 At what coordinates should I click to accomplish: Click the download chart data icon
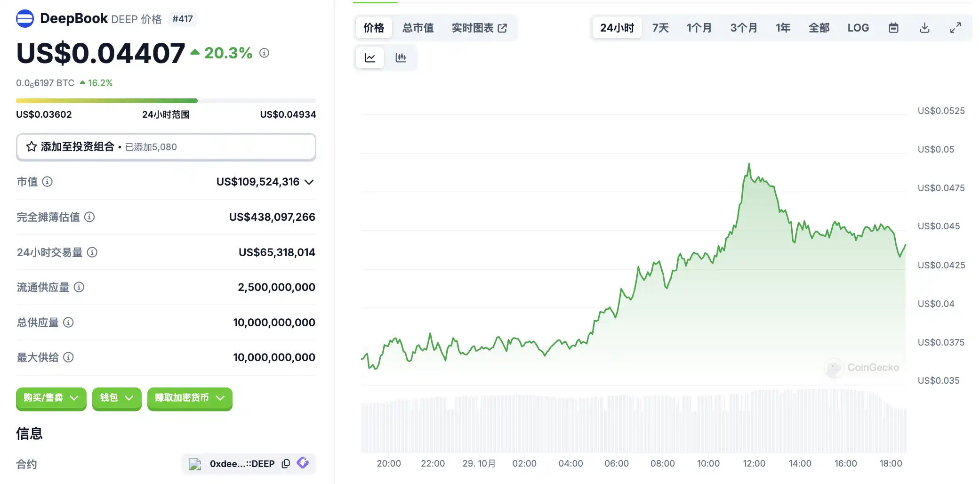[924, 28]
